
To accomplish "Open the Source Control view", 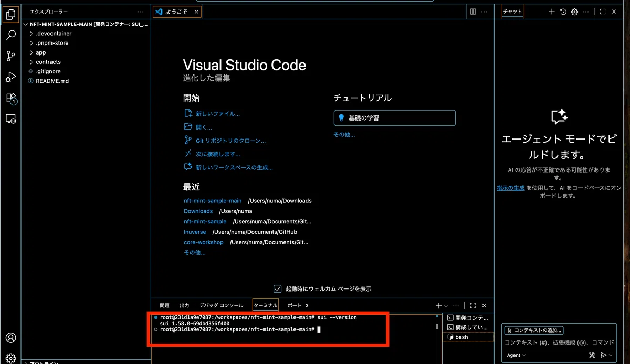I will coord(10,56).
